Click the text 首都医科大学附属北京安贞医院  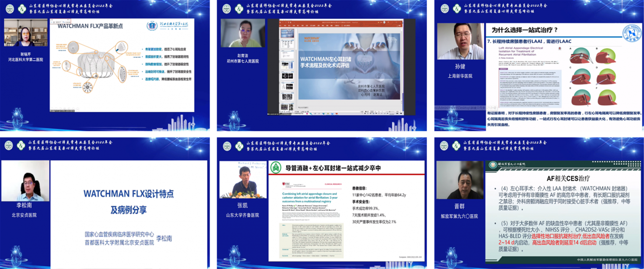pos(119,243)
